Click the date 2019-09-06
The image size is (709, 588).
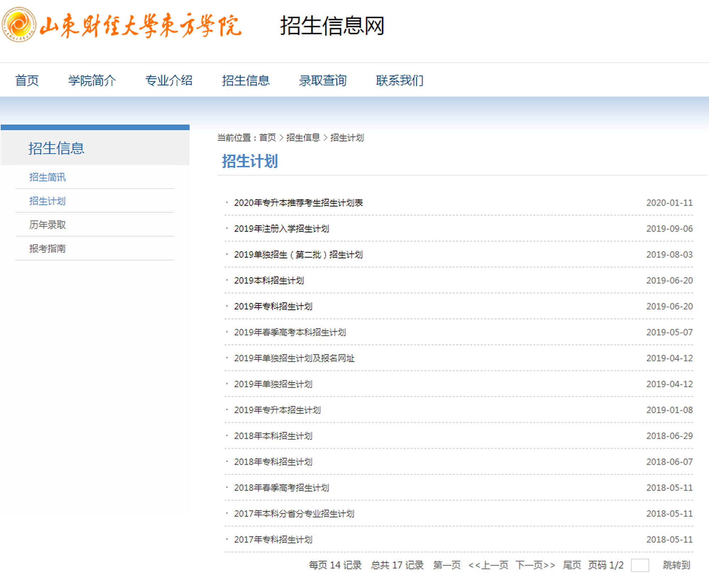669,229
